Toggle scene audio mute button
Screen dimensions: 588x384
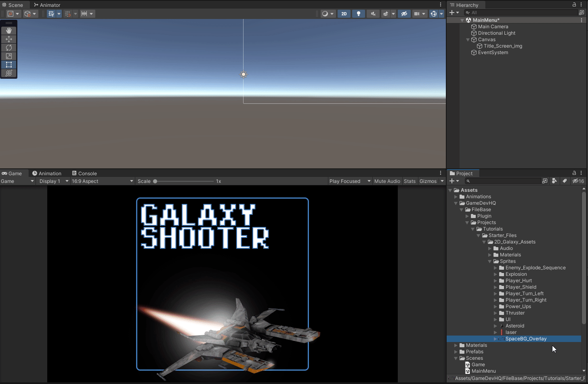point(373,14)
